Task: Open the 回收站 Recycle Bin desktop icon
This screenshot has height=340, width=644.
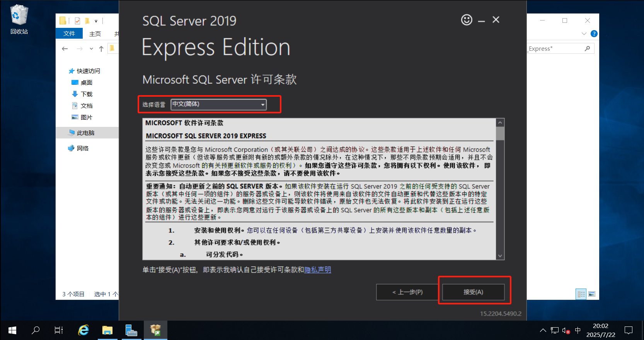Action: (19, 19)
